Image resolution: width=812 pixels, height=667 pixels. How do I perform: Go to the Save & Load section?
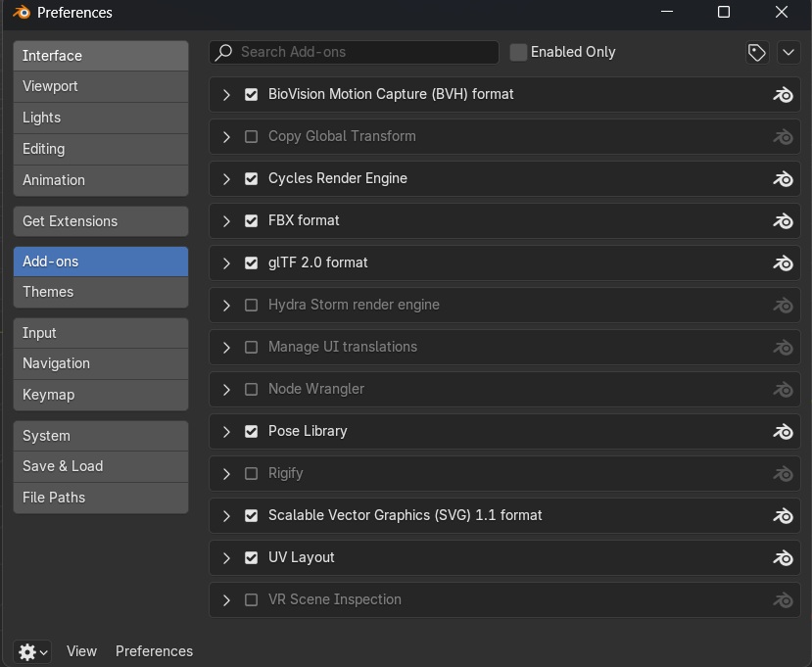[101, 466]
